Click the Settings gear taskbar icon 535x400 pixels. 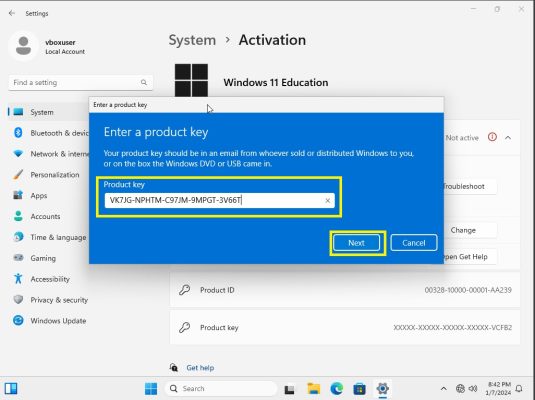tap(382, 389)
